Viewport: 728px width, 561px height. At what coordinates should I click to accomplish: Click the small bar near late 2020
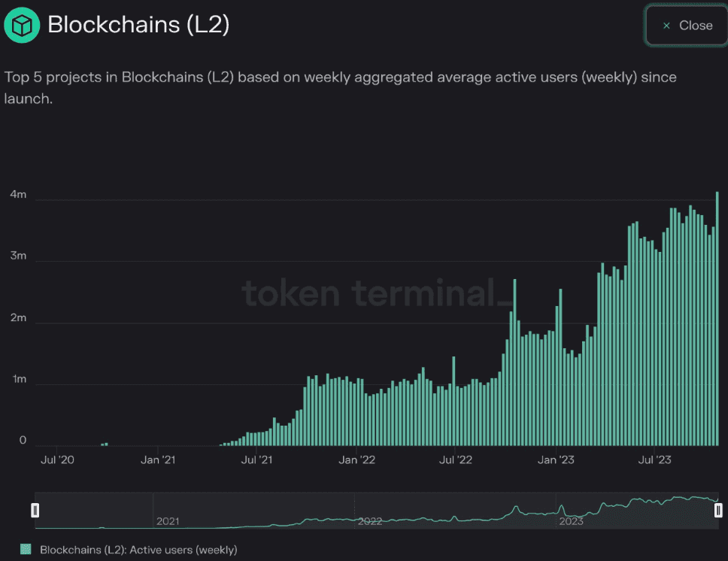pos(105,444)
